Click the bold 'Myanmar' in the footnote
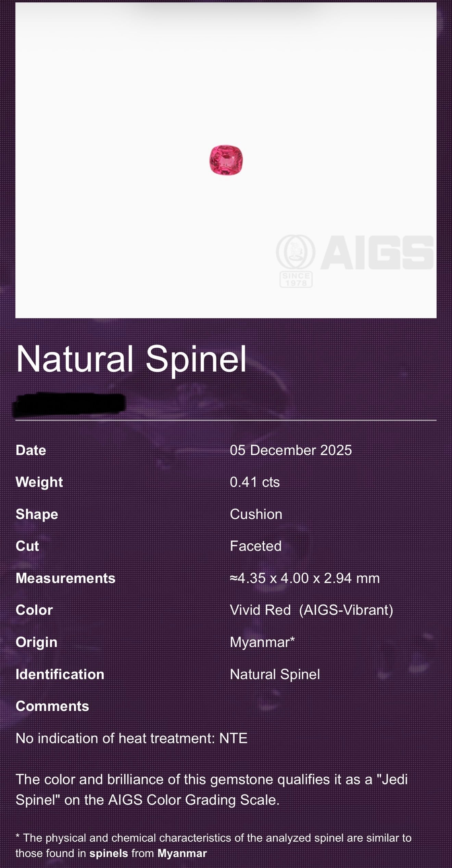The image size is (452, 868). coord(182,853)
